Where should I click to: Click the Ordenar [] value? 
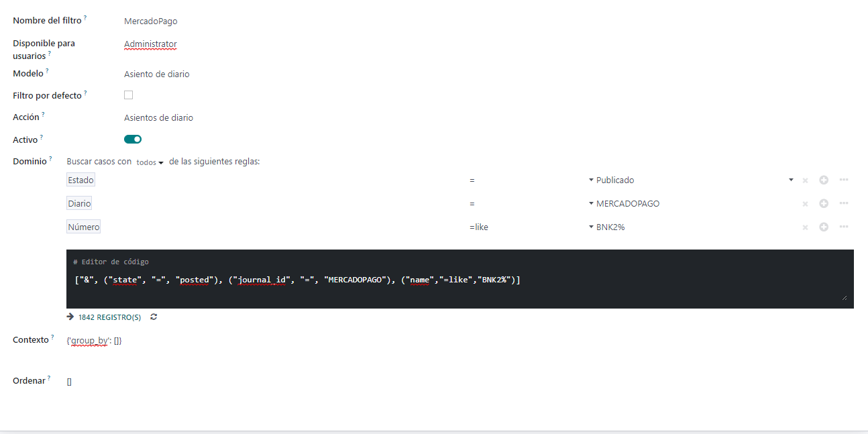[69, 382]
